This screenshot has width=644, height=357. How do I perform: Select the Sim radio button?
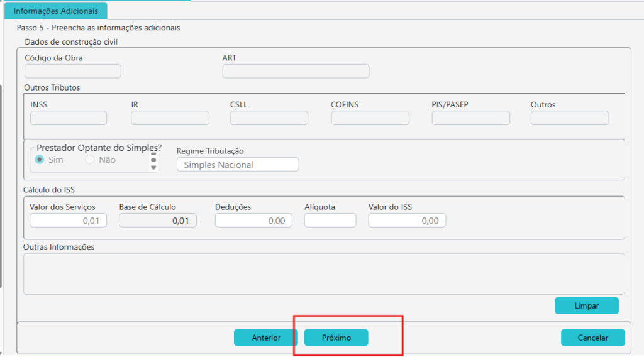40,160
